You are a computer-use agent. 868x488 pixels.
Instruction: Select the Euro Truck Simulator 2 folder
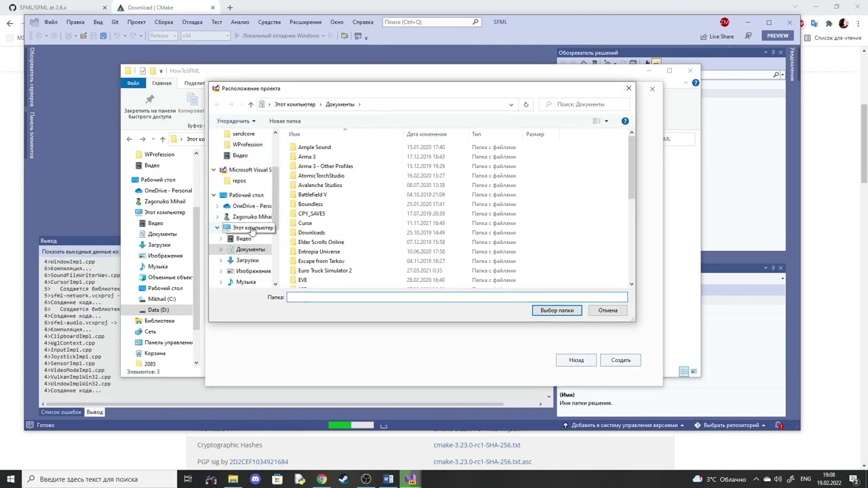[324, 270]
